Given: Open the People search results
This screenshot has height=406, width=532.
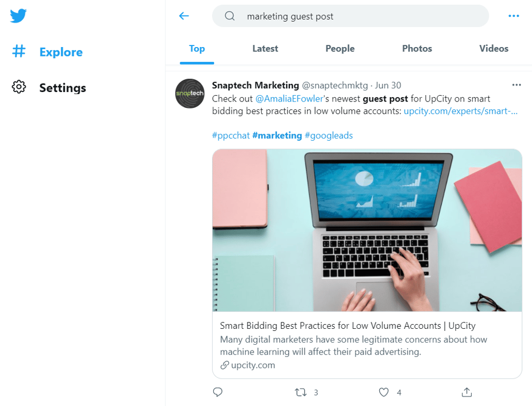Looking at the screenshot, I should coord(340,48).
